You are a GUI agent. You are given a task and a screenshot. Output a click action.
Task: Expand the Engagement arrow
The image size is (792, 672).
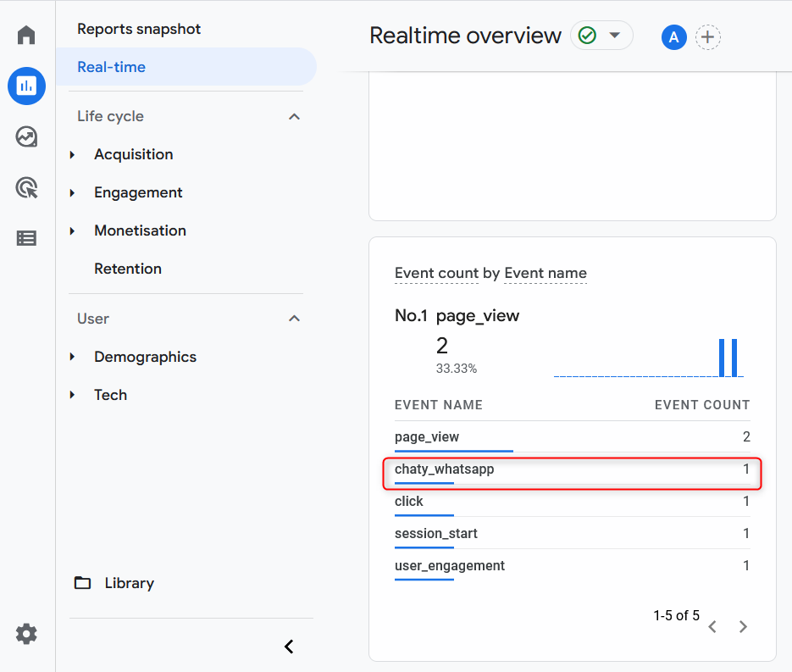72,193
